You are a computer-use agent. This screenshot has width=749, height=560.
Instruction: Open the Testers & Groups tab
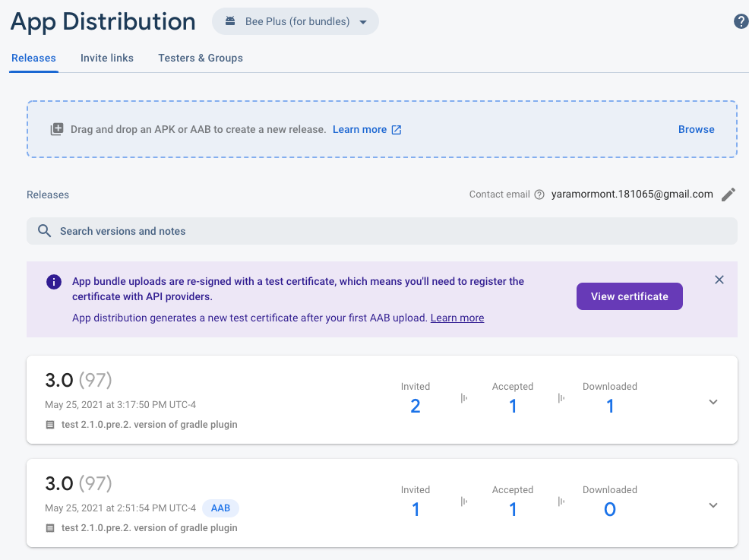click(201, 58)
